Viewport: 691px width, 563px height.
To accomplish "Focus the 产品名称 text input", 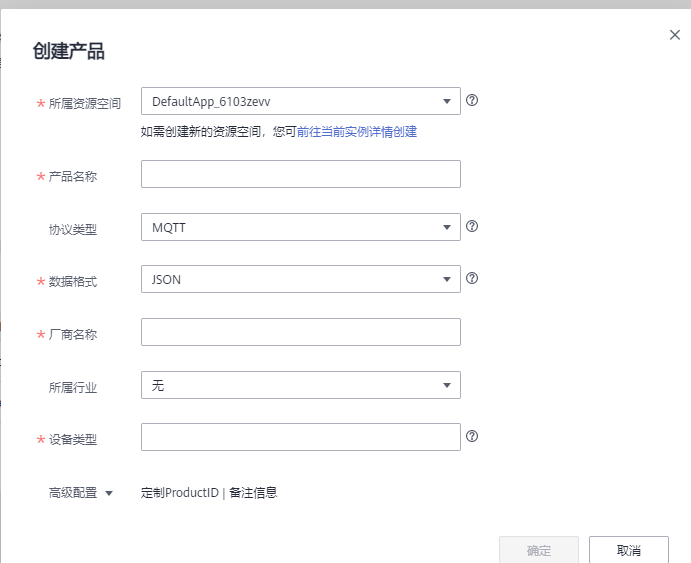I will coord(300,174).
